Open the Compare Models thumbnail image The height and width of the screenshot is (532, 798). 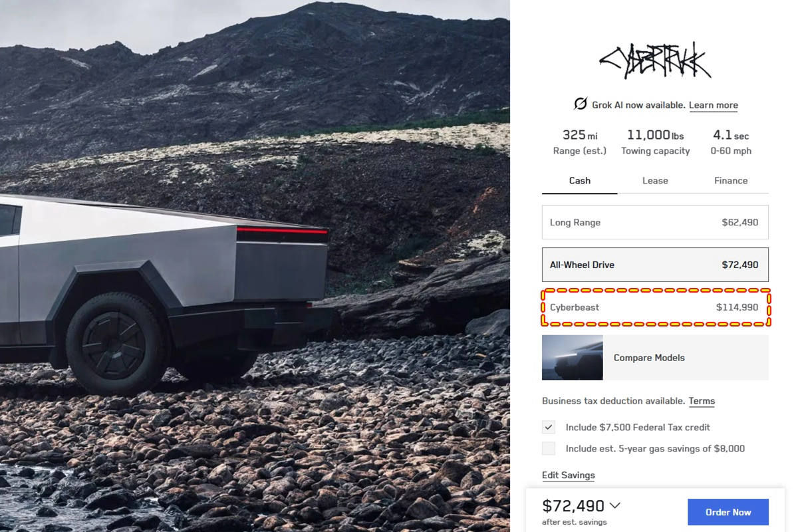573,358
